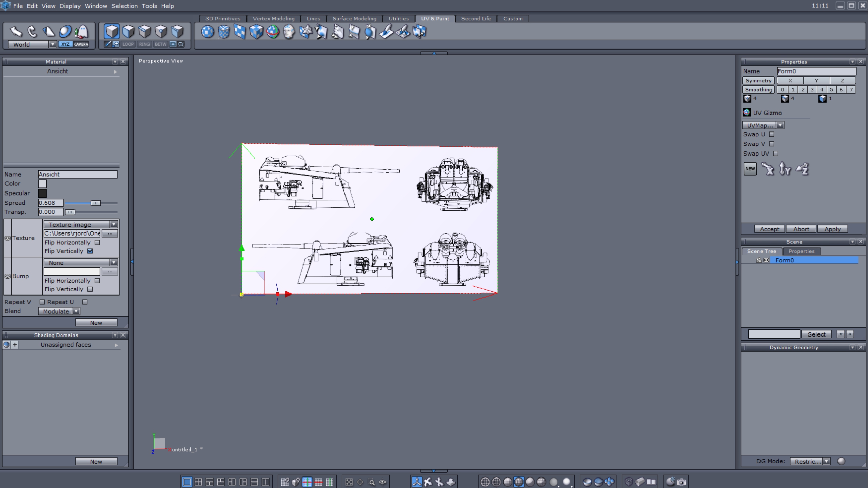Switch to the Vertex Modeling tab
This screenshot has height=488, width=868.
[x=273, y=19]
